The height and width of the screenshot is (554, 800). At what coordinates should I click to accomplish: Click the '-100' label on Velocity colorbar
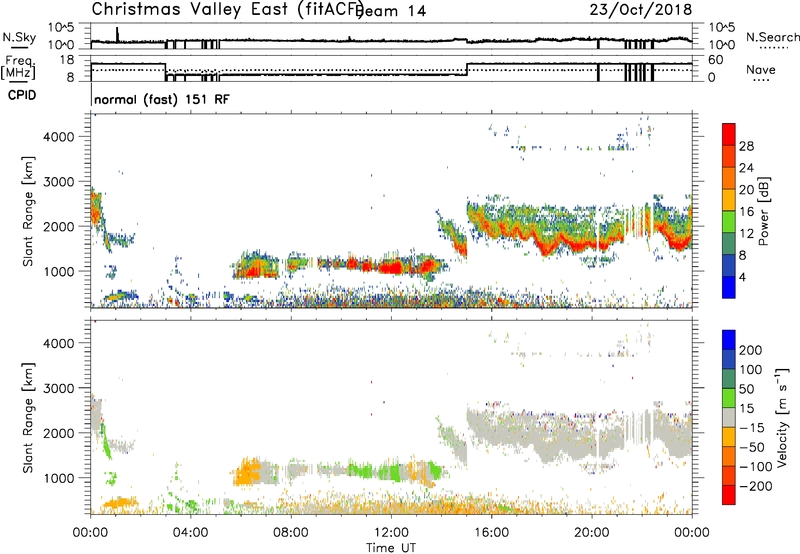tap(755, 467)
